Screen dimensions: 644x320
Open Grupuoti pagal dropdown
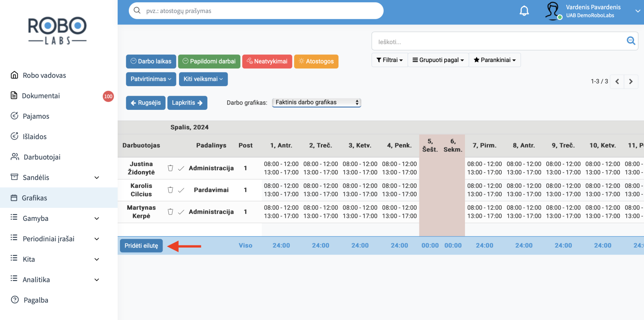(438, 60)
